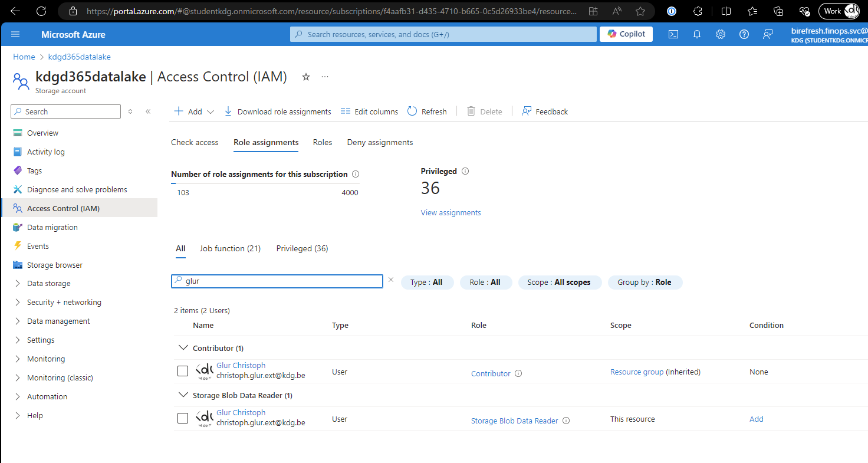Click Download role assignments button
Image resolution: width=868 pixels, height=463 pixels.
pos(278,111)
